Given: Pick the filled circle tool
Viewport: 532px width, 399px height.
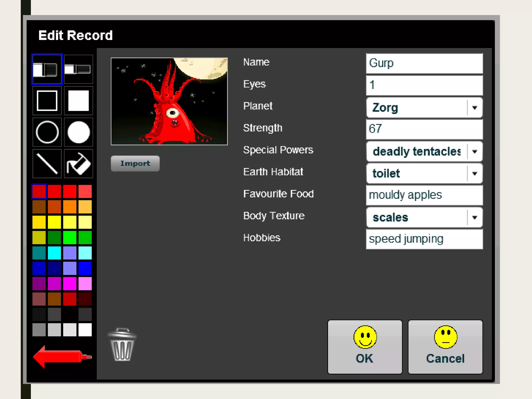Looking at the screenshot, I should pos(78,132).
